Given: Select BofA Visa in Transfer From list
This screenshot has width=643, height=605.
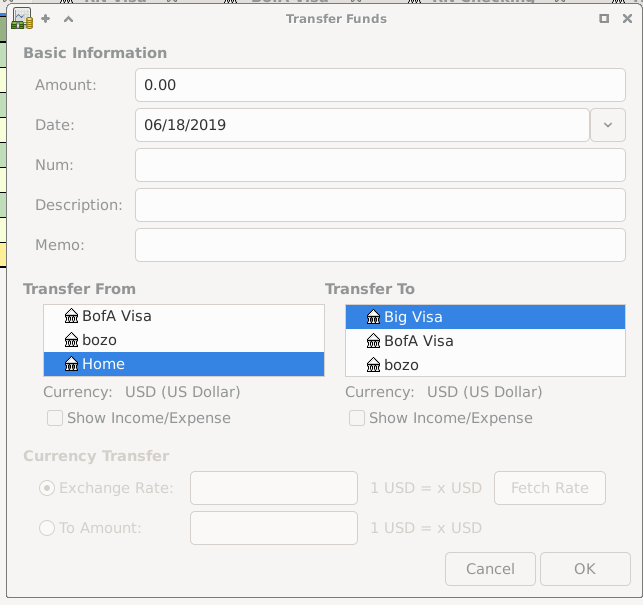Looking at the screenshot, I should [184, 316].
